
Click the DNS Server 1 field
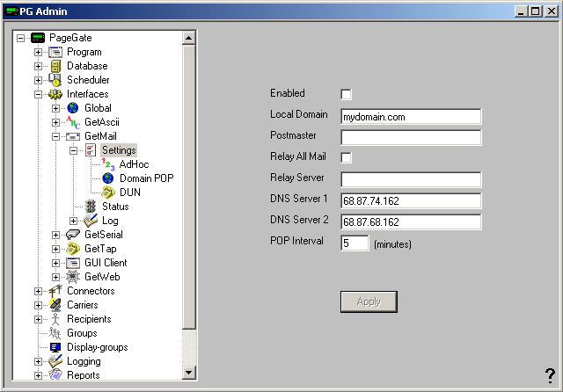coord(411,201)
